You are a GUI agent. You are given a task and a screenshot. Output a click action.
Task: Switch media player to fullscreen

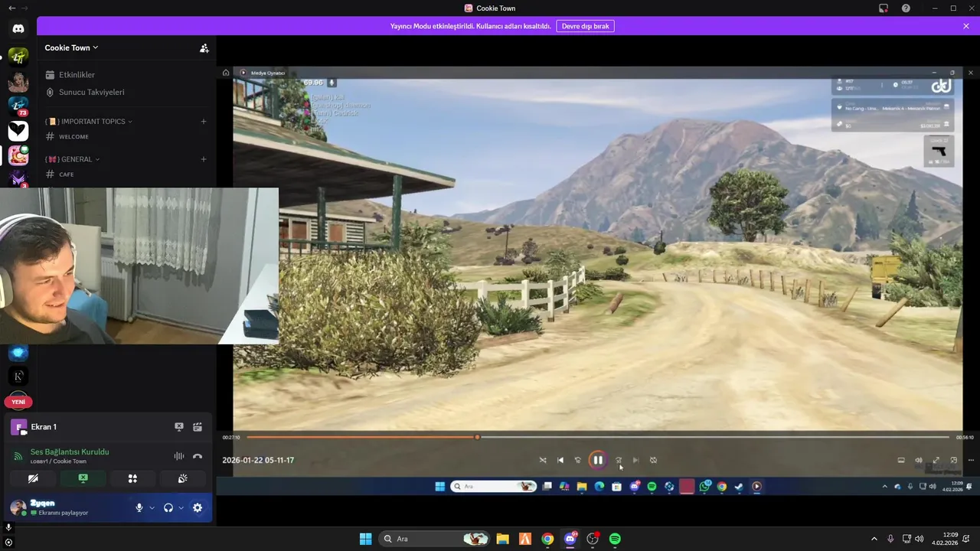pos(936,460)
